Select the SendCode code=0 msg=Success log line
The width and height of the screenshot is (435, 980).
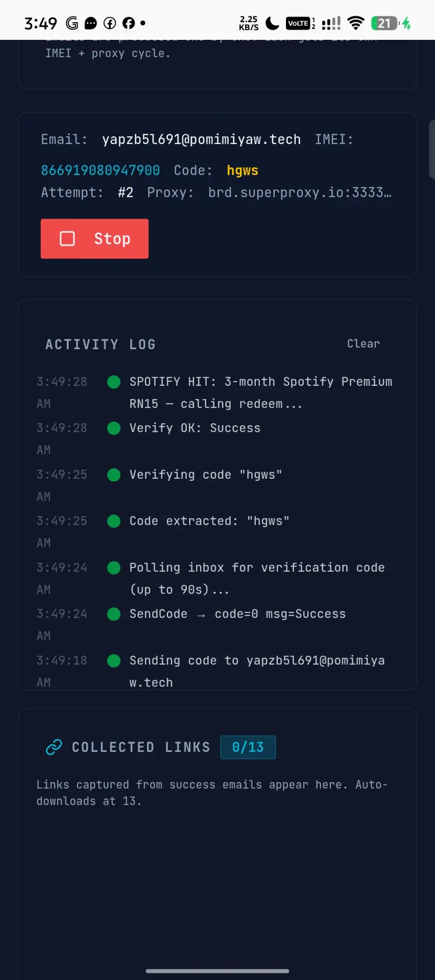(237, 614)
